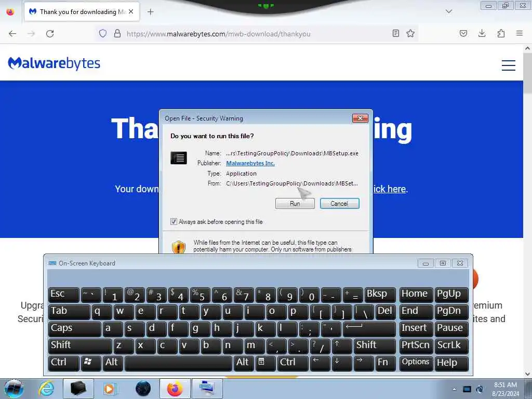Open Windows Media Player from taskbar
This screenshot has width=532, height=399.
(x=109, y=389)
